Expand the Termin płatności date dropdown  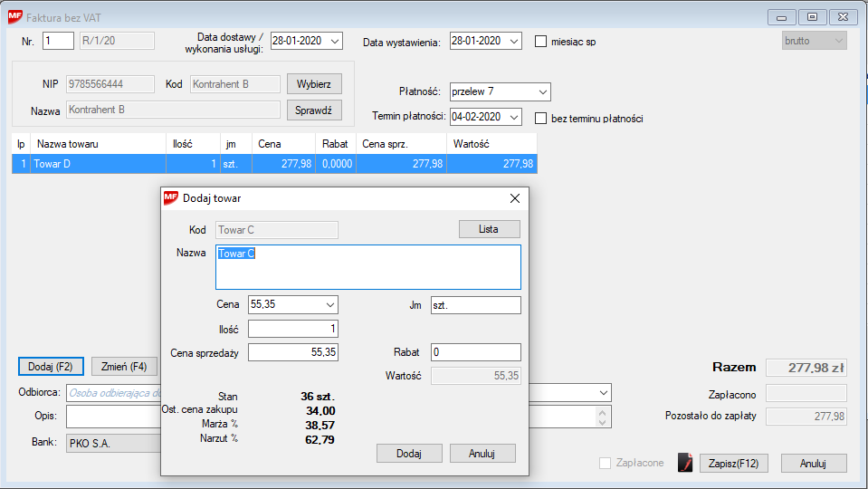(513, 118)
